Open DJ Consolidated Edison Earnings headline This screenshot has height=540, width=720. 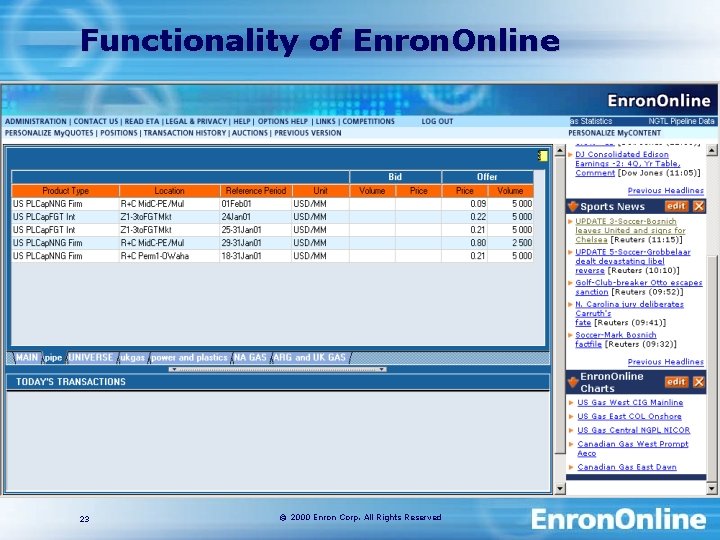click(x=627, y=163)
